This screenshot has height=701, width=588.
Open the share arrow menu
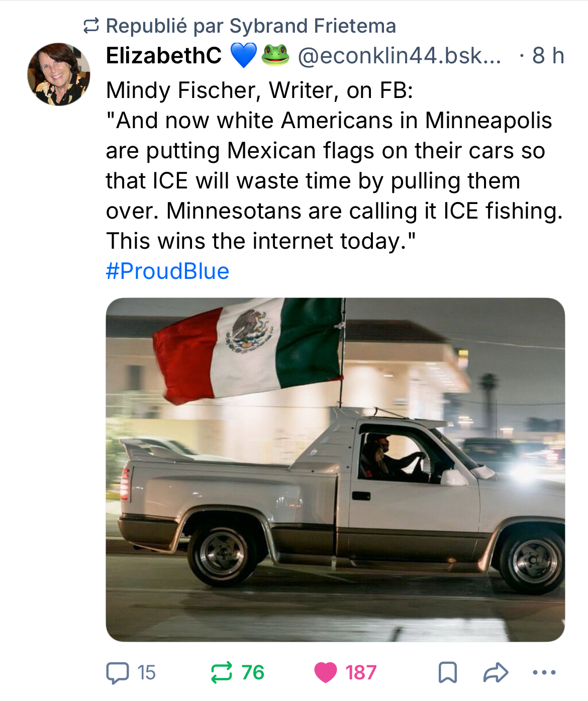[496, 672]
